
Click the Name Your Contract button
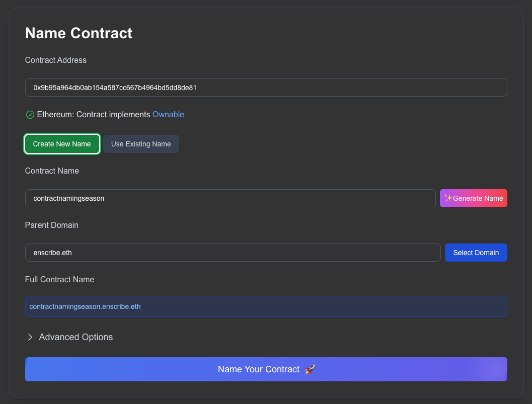pyautogui.click(x=266, y=369)
